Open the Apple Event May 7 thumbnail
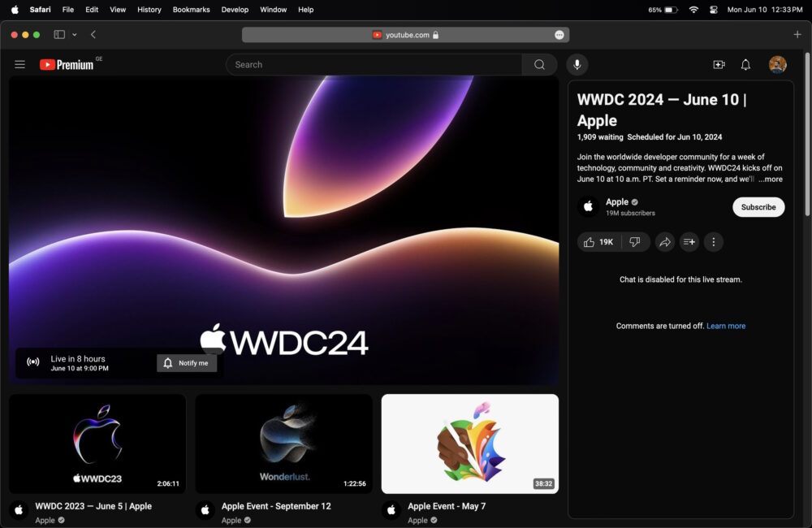Screen dimensions: 812x528 click(x=469, y=444)
